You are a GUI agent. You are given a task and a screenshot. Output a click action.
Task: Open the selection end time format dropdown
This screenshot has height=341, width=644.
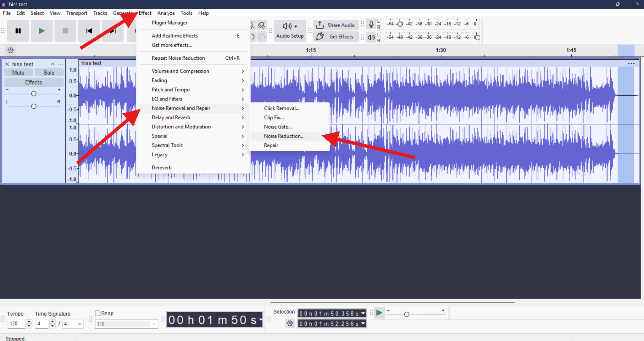[362, 324]
